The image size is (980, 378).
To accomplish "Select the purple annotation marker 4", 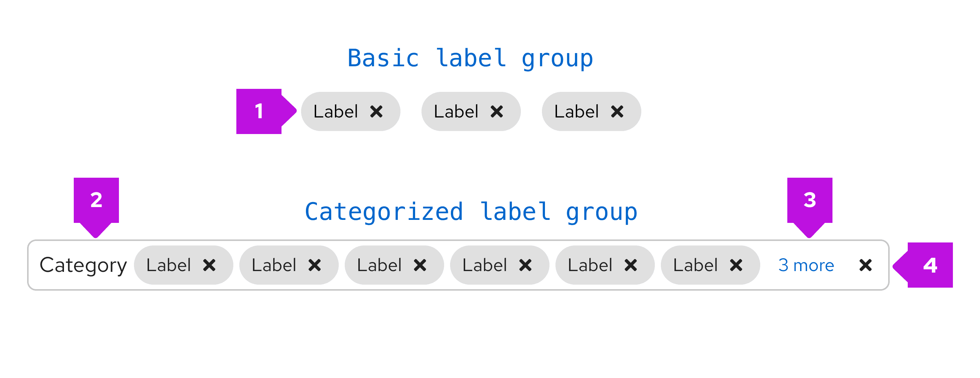I will [930, 265].
